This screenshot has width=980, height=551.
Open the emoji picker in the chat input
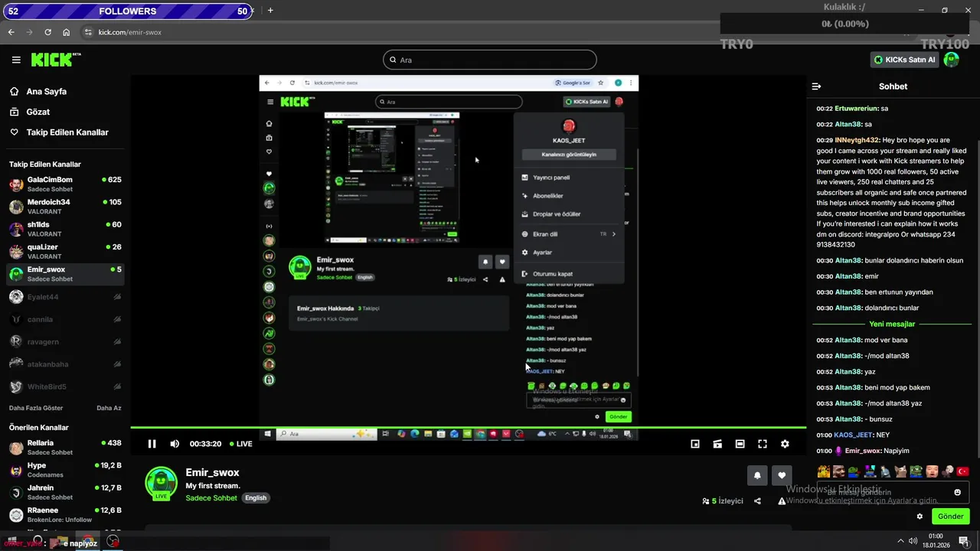pyautogui.click(x=957, y=492)
